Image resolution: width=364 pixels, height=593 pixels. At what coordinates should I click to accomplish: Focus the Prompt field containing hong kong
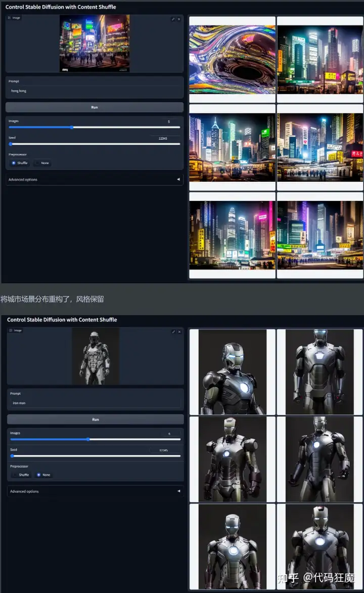click(95, 91)
